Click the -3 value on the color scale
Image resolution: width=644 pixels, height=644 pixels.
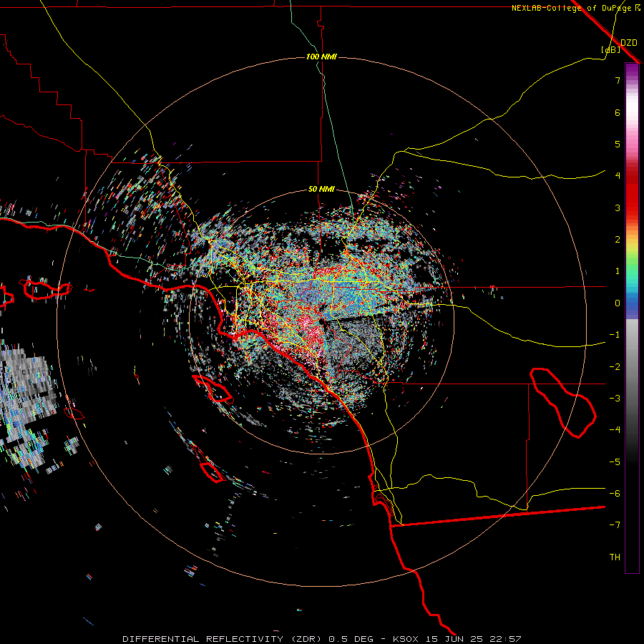(x=615, y=399)
